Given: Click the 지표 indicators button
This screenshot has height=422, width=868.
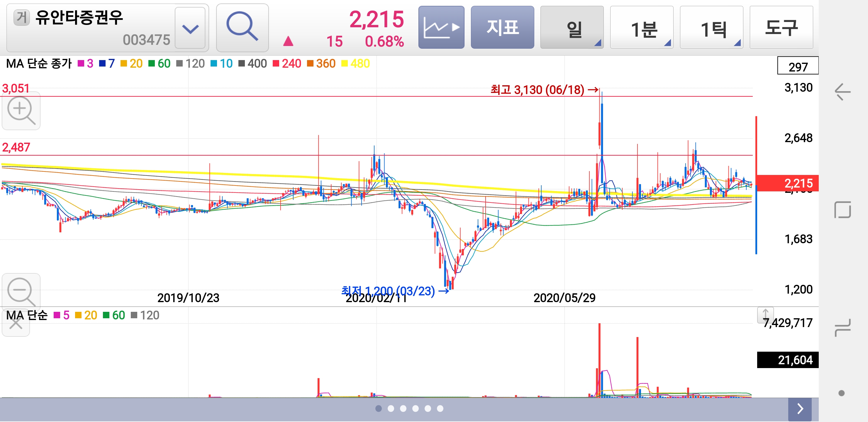Looking at the screenshot, I should [x=502, y=28].
